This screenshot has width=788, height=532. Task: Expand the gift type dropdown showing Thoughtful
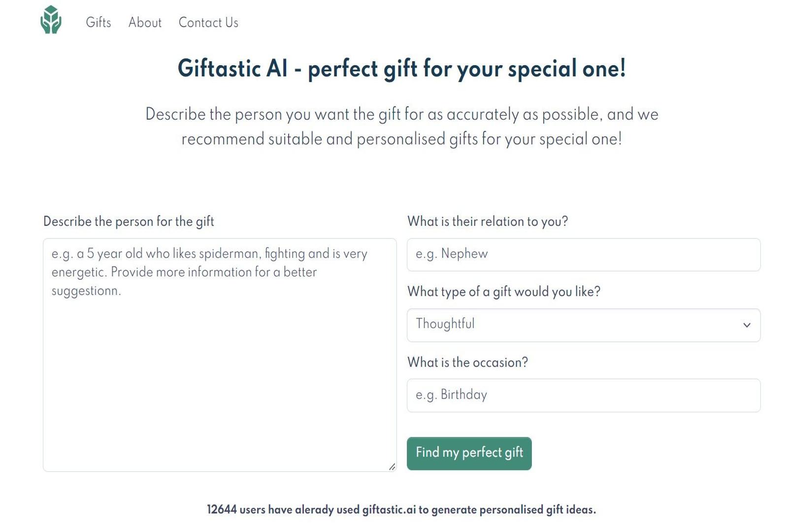coord(584,325)
